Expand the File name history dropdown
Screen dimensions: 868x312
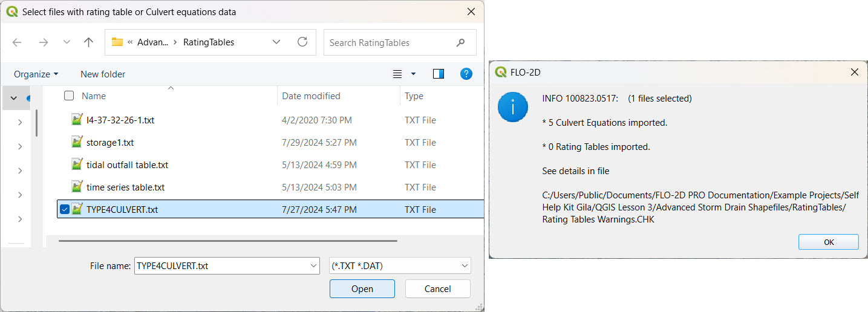coord(313,265)
